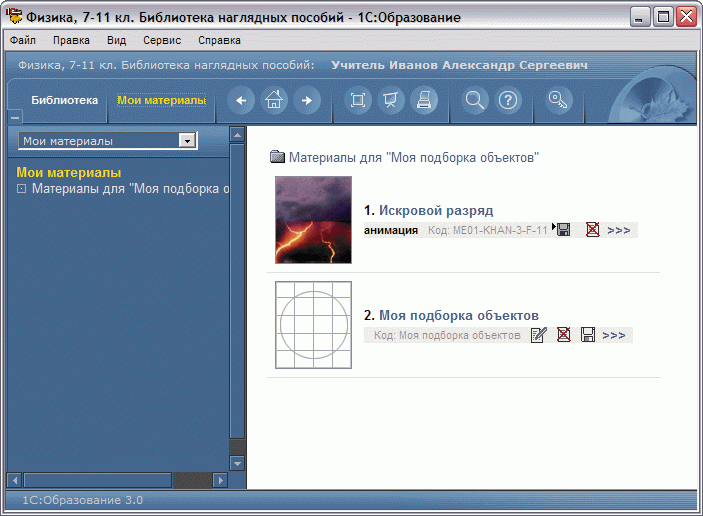
Task: Click the Код: Моя подборка объектов text
Action: point(447,335)
